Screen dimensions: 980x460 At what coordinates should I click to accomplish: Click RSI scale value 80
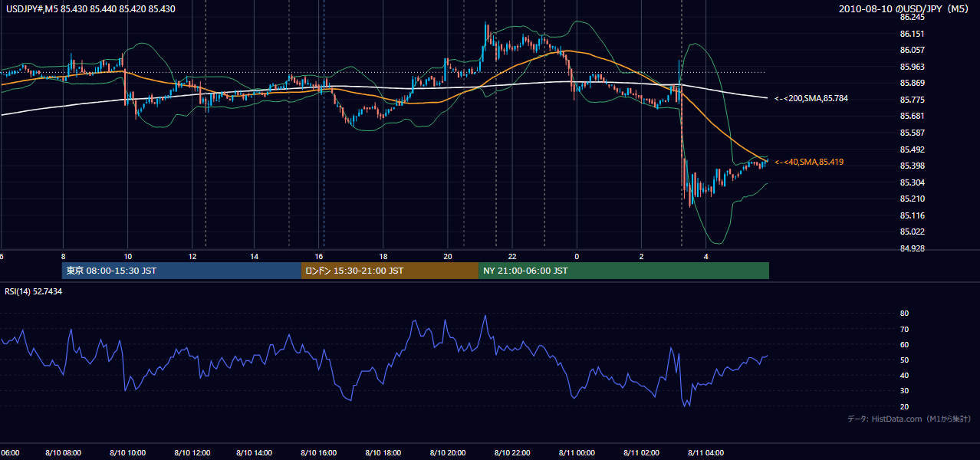pyautogui.click(x=904, y=314)
